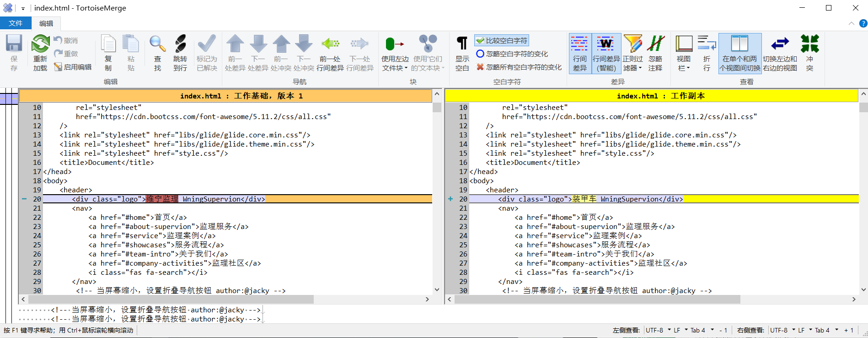Toggle Ignore comments (忽略注释)
Screen dimensions: 868x338
pyautogui.click(x=655, y=54)
